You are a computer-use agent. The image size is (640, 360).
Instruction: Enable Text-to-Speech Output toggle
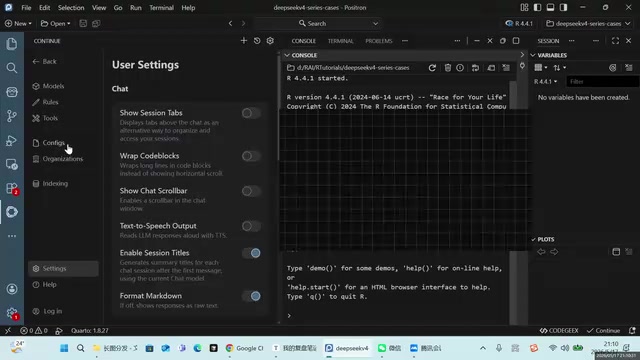[251, 226]
